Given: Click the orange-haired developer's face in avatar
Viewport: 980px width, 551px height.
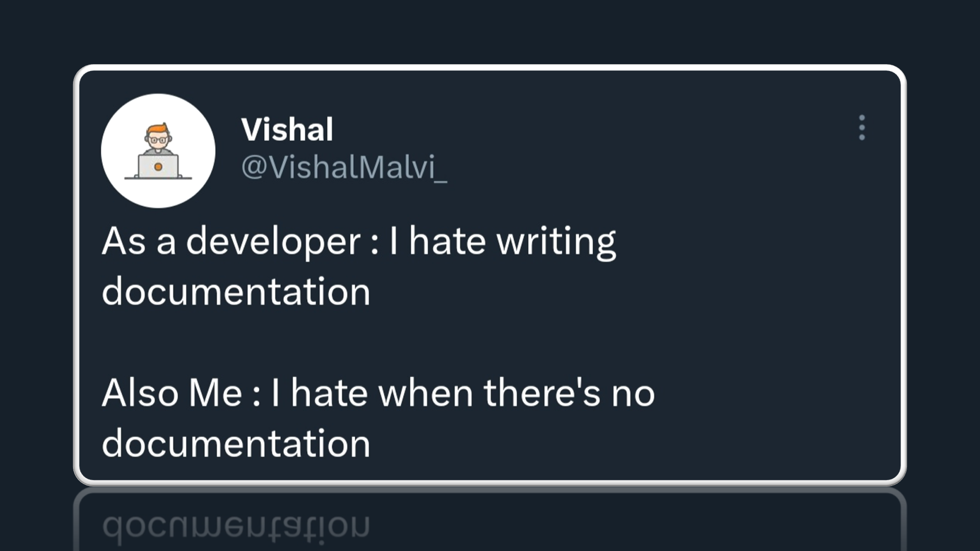Looking at the screenshot, I should [158, 138].
